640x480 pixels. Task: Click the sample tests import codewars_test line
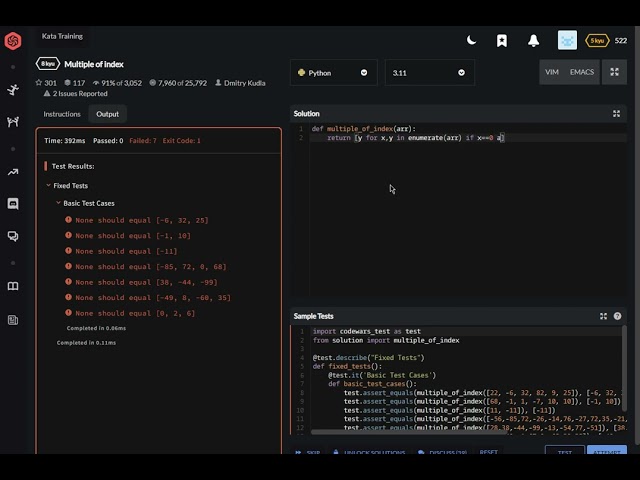[367, 331]
